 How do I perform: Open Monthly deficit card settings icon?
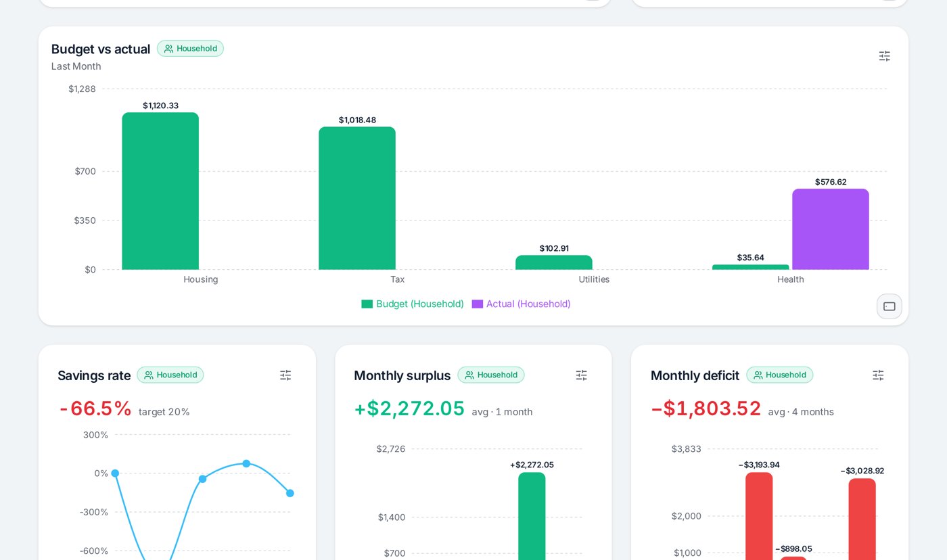(878, 375)
